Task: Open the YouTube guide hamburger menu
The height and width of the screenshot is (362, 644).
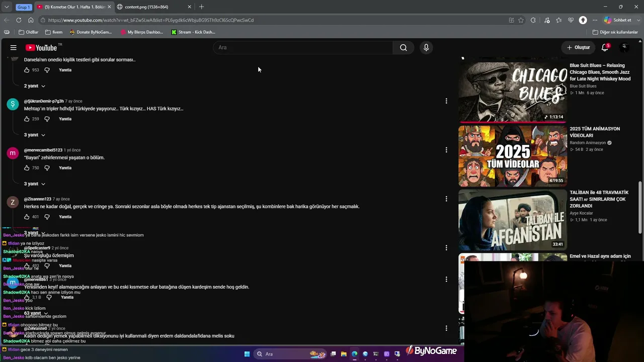Action: pos(14,47)
